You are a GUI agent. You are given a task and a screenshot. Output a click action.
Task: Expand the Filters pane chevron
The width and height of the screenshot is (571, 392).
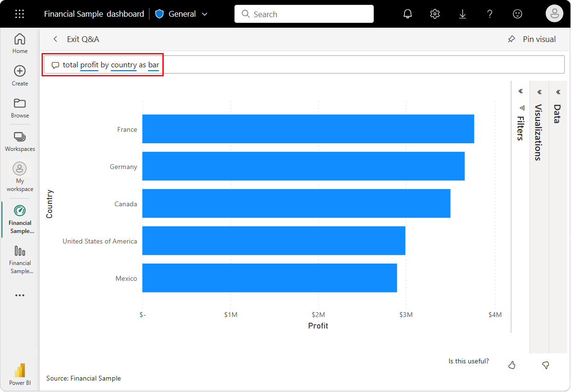pos(521,91)
